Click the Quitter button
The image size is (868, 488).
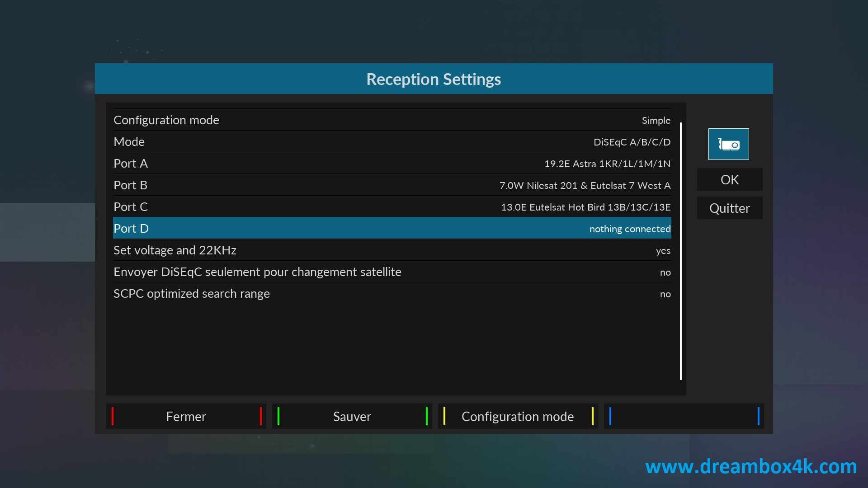point(730,208)
